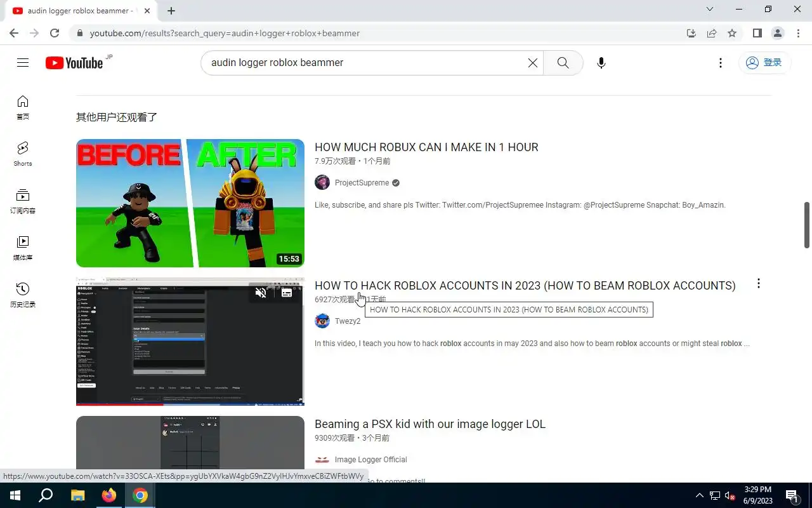Unmute the inline preview video
The height and width of the screenshot is (508, 812).
[x=261, y=293]
